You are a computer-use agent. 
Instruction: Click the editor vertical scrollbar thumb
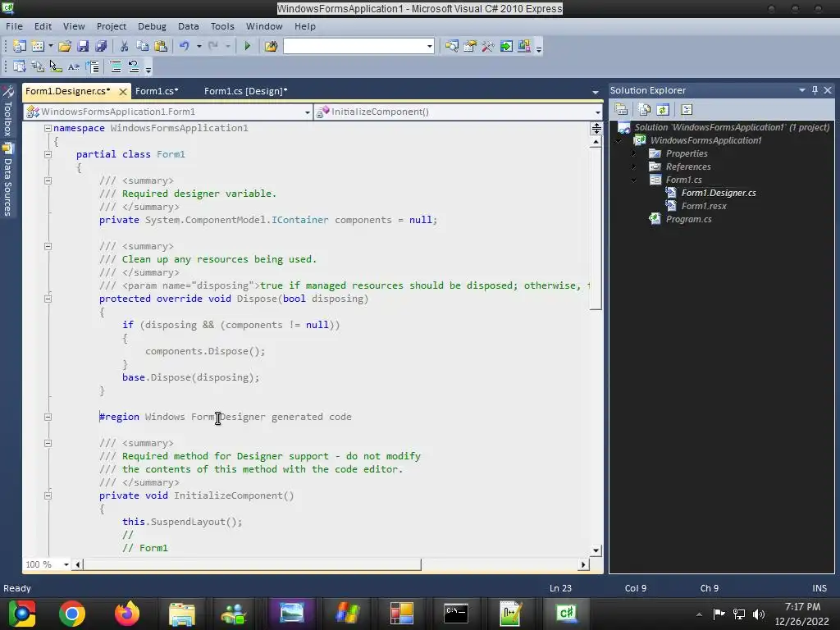[596, 229]
